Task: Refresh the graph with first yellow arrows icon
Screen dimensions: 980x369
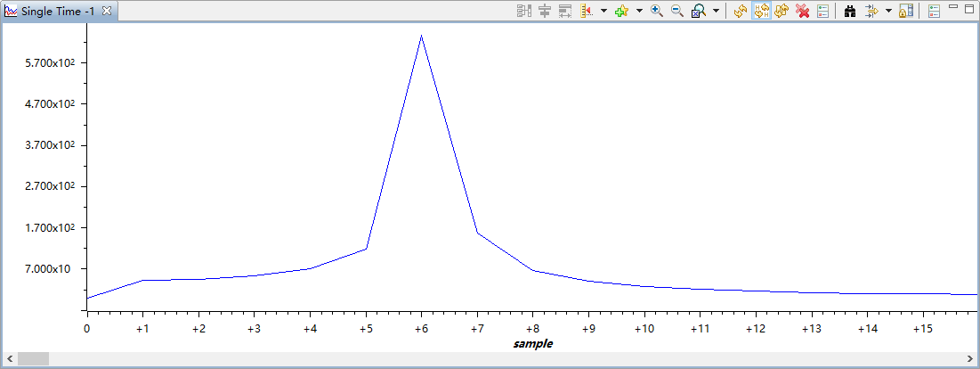Action: (x=741, y=11)
